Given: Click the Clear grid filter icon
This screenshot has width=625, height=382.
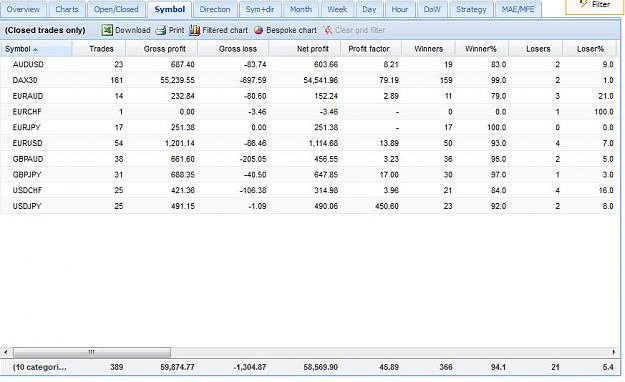Looking at the screenshot, I should (x=328, y=30).
